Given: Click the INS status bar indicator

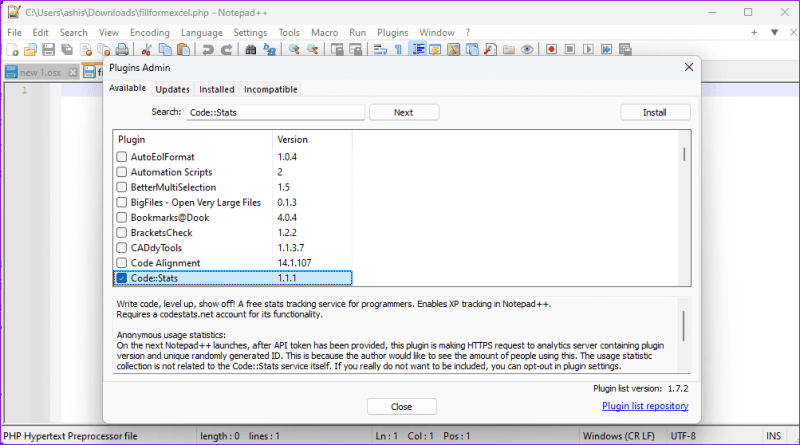Looking at the screenshot, I should (x=773, y=436).
